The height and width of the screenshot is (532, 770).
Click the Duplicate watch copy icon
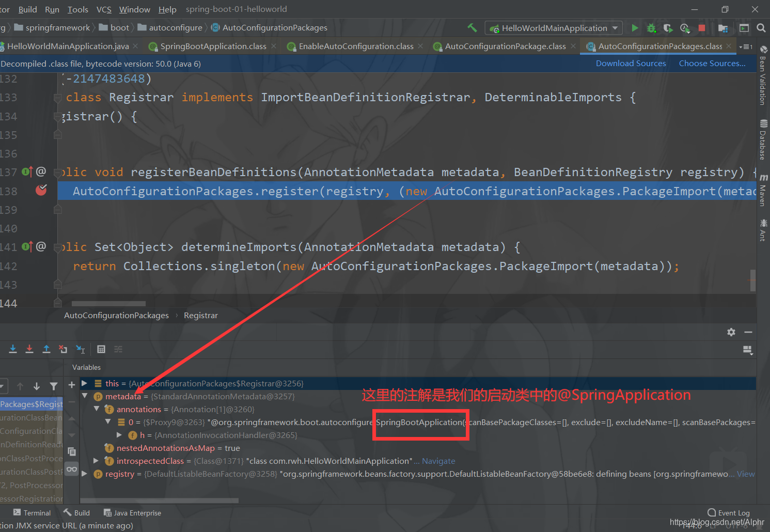pos(72,451)
